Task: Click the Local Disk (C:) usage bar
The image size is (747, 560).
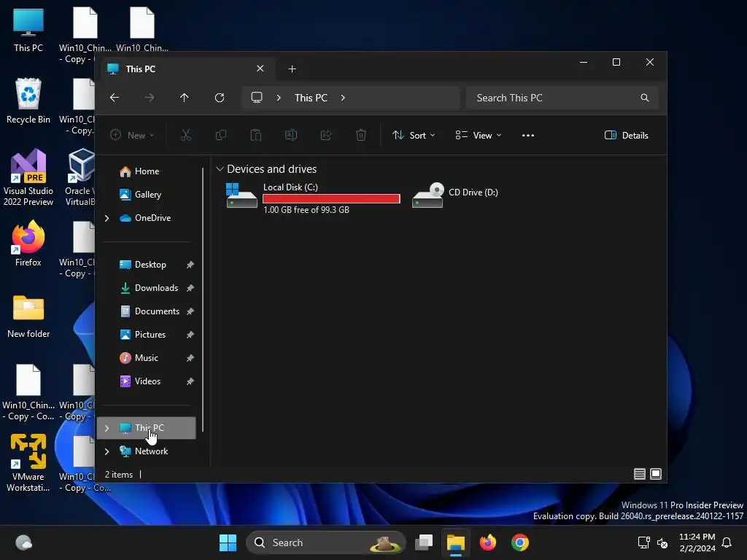Action: (331, 198)
